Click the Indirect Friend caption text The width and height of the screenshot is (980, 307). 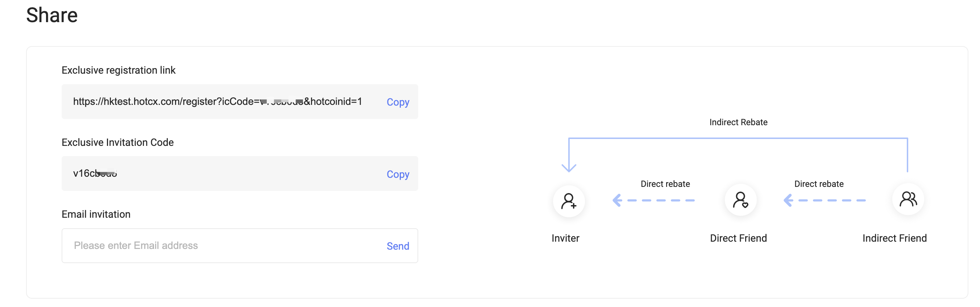[894, 238]
